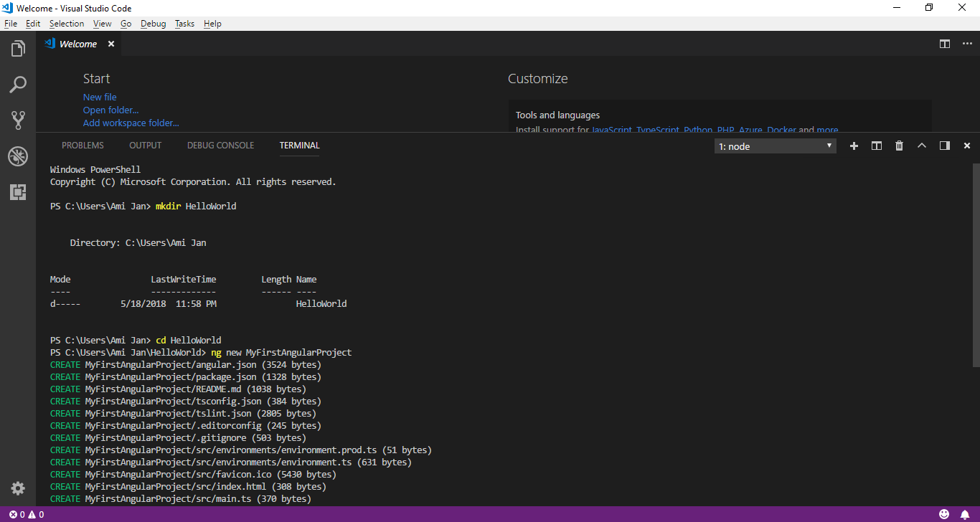The width and height of the screenshot is (980, 522).
Task: Click the HelloWorld directory listing row
Action: pos(199,304)
